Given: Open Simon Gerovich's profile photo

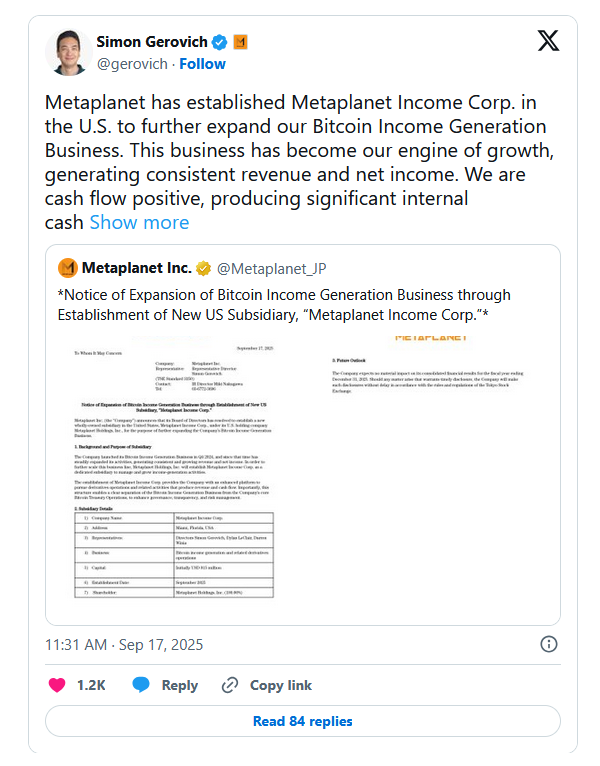Looking at the screenshot, I should coord(68,52).
